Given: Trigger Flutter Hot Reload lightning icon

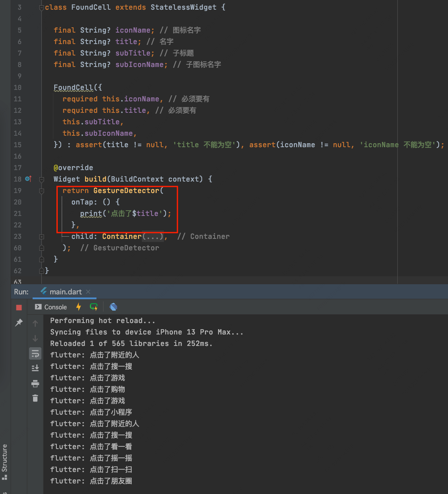Looking at the screenshot, I should point(78,307).
